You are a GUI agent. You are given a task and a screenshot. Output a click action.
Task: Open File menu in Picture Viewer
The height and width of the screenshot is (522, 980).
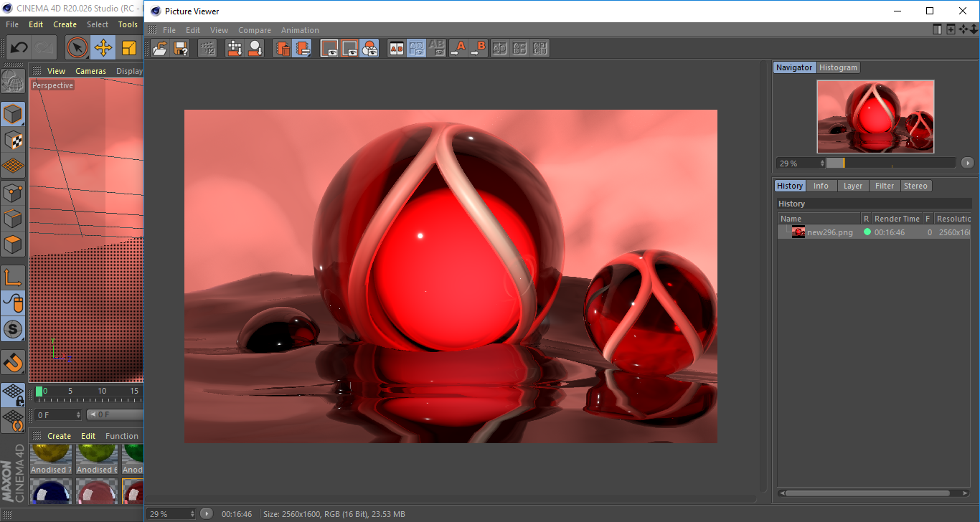click(169, 30)
